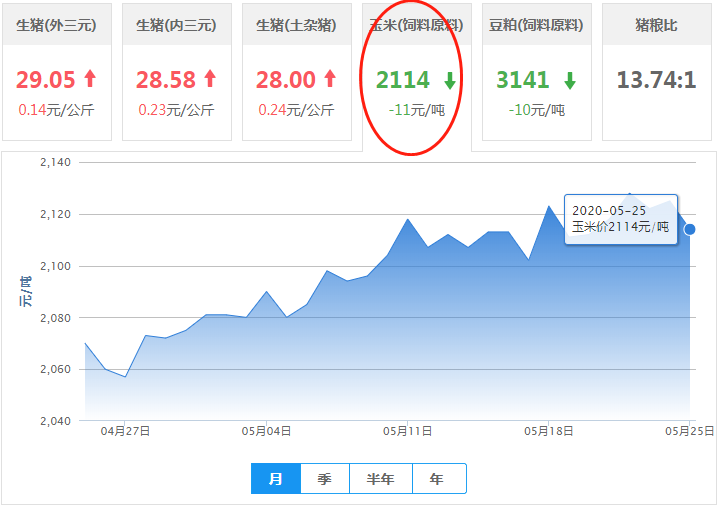This screenshot has width=717, height=506.
Task: Click the 2,080 y-axis label
Action: pyautogui.click(x=55, y=318)
